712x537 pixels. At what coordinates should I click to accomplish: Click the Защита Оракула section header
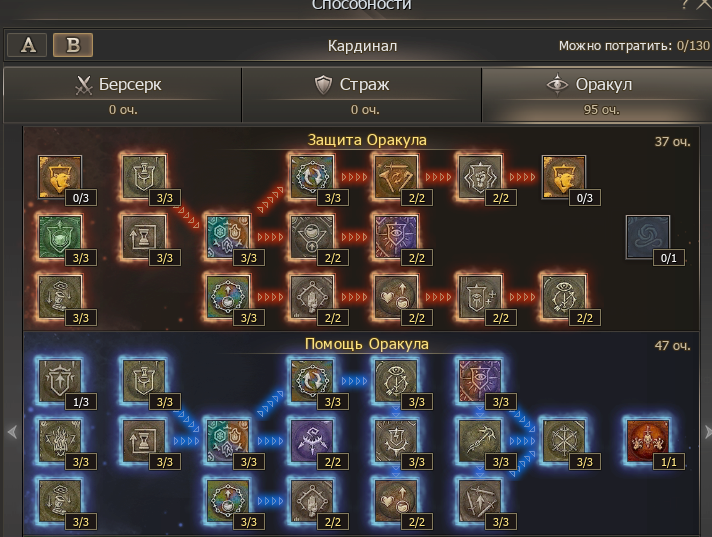367,140
